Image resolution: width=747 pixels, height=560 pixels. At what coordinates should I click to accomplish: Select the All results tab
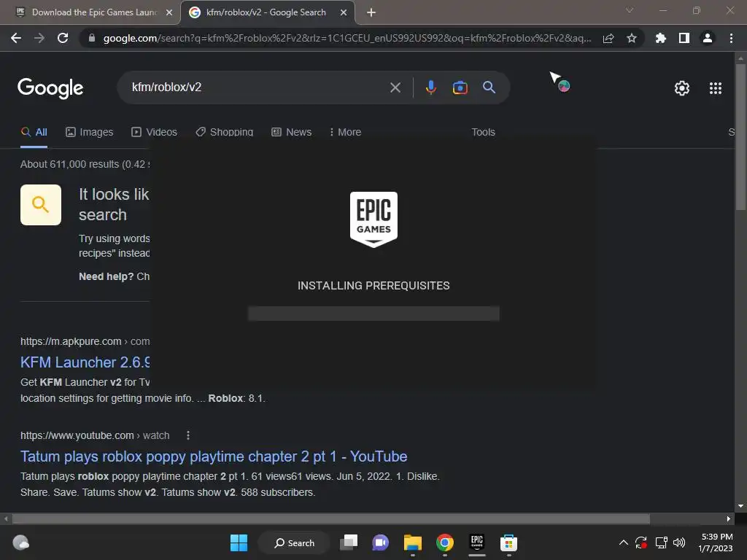pyautogui.click(x=34, y=133)
